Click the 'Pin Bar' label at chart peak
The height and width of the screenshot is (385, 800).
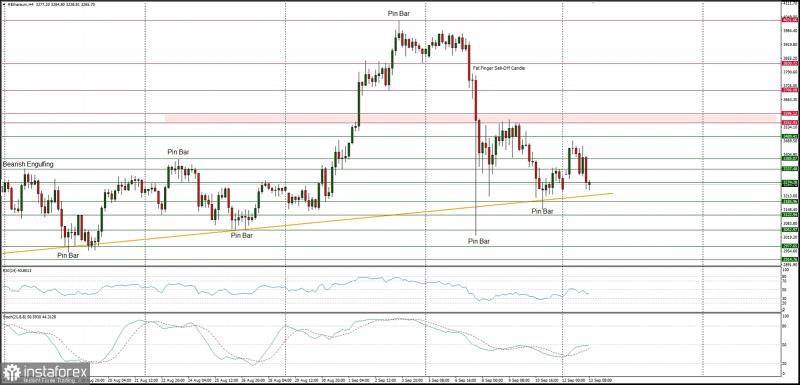click(398, 14)
